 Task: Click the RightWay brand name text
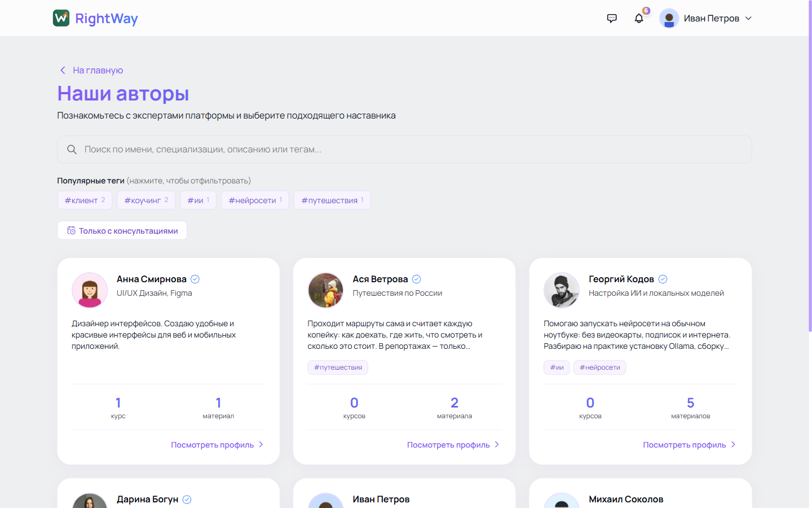pyautogui.click(x=107, y=19)
